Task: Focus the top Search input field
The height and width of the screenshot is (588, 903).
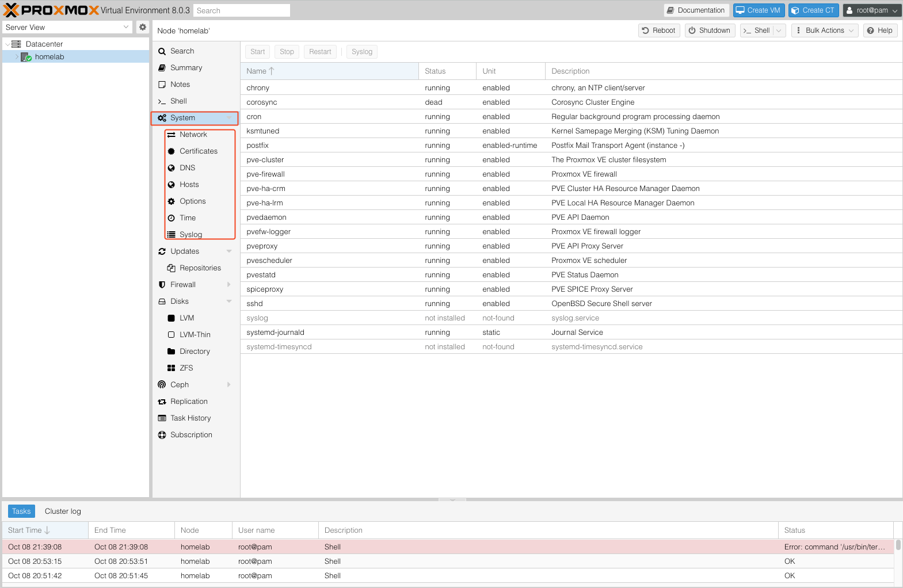Action: [241, 10]
